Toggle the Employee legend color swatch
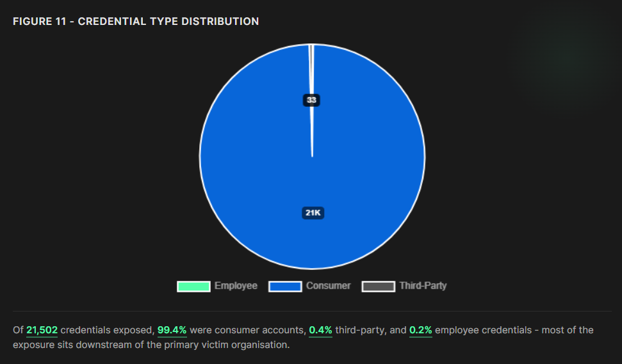This screenshot has height=364, width=622. point(193,287)
